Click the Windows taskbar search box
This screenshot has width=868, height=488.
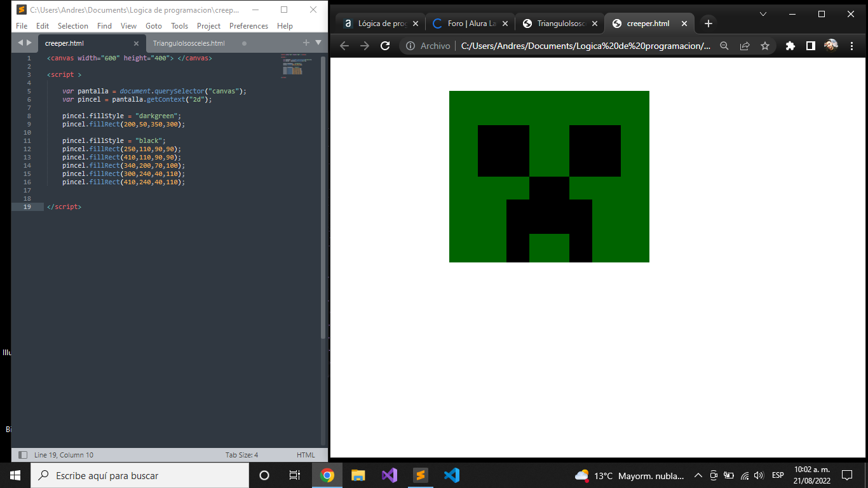140,475
